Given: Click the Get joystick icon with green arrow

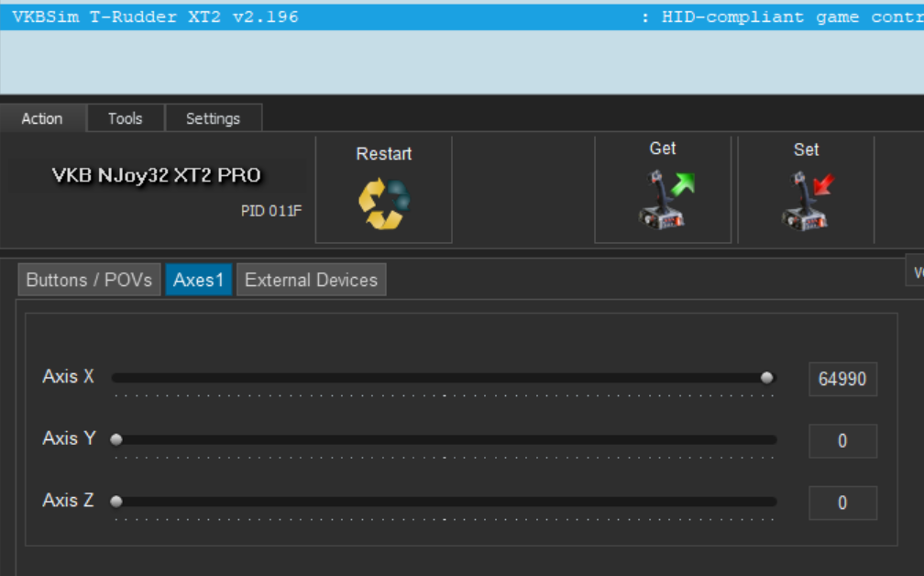Looking at the screenshot, I should pos(666,199).
